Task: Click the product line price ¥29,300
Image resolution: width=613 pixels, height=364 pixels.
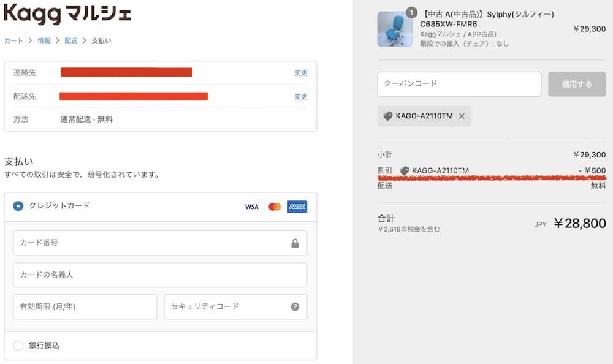Action: 590,29
